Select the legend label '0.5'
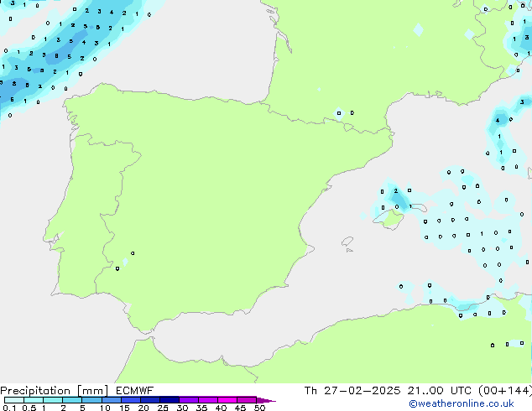Screen dimensions: 532x411 coord(29,408)
